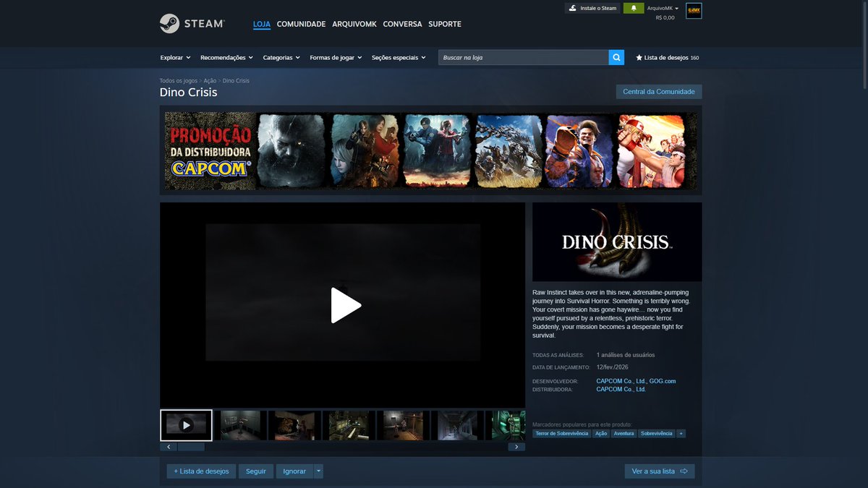Click the Aventura tag
868x488 pixels.
(x=624, y=433)
